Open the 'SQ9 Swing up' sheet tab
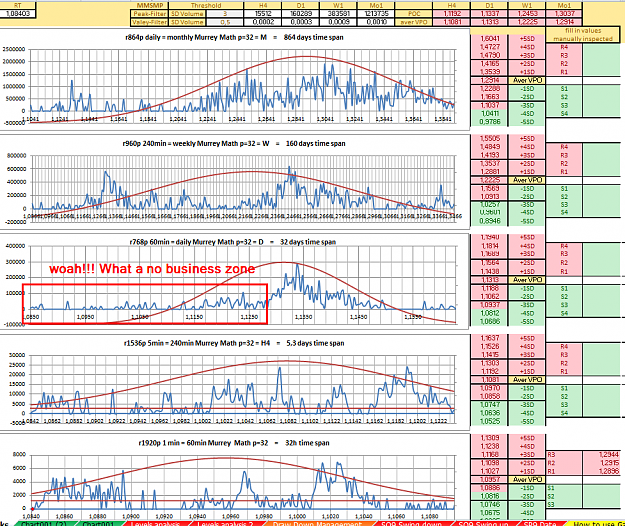 [483, 523]
